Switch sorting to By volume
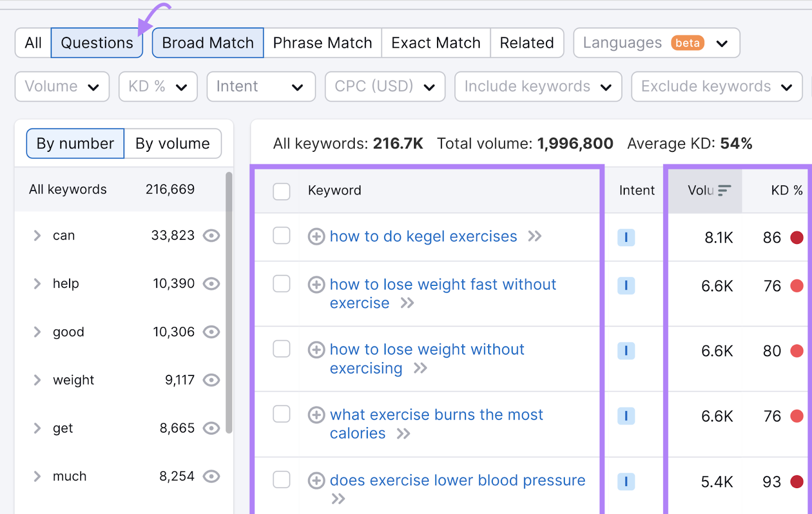This screenshot has height=514, width=812. pos(173,143)
